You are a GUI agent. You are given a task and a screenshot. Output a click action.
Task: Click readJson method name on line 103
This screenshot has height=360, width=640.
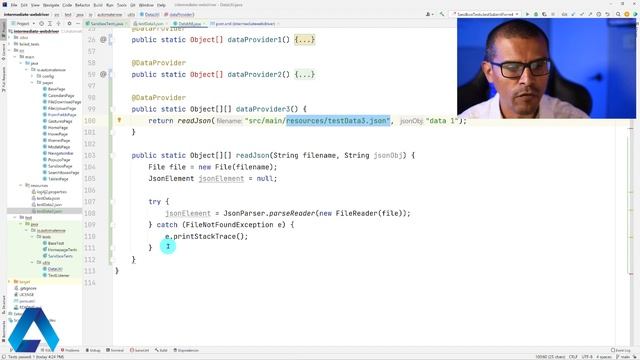pos(252,156)
